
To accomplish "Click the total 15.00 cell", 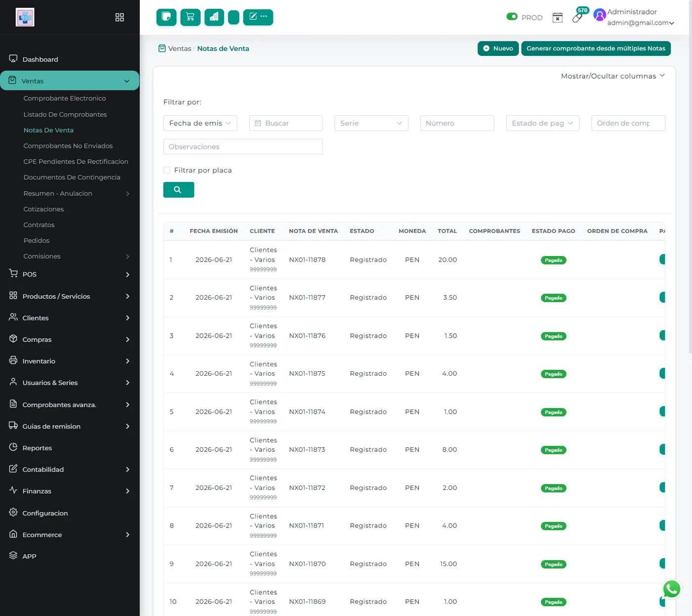I will [448, 564].
